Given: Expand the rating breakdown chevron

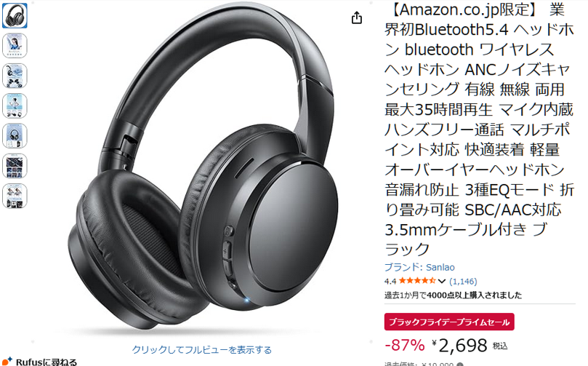Looking at the screenshot, I should (442, 281).
